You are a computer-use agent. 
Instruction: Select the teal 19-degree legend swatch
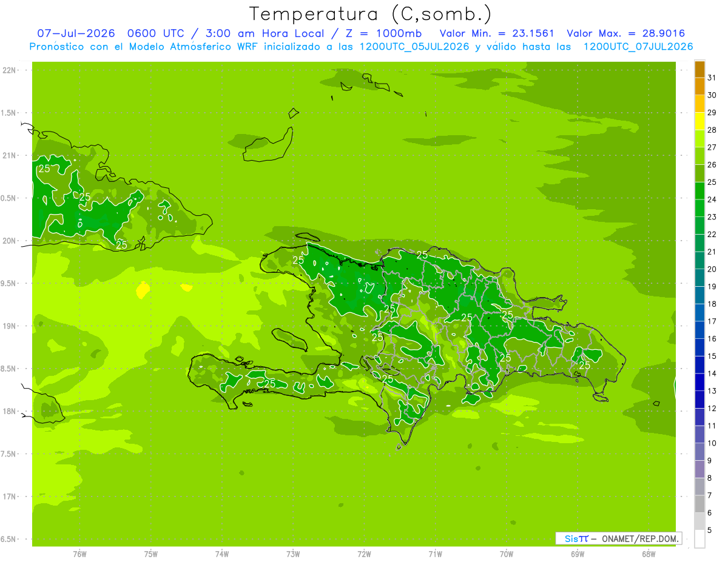(699, 278)
